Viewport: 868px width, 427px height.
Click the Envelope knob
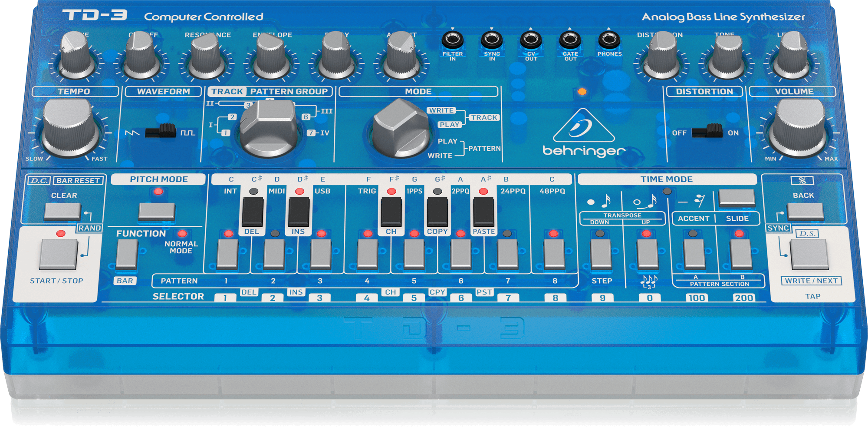tap(271, 55)
